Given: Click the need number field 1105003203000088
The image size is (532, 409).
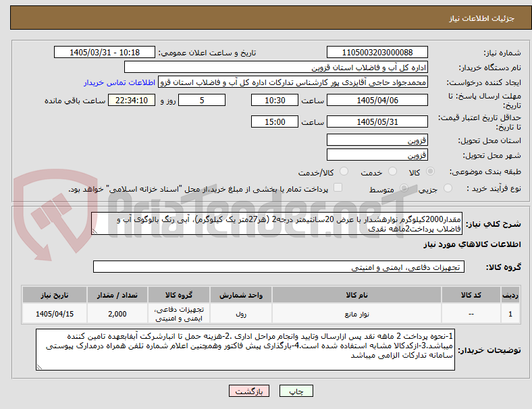Looking at the screenshot, I should pos(377,52).
